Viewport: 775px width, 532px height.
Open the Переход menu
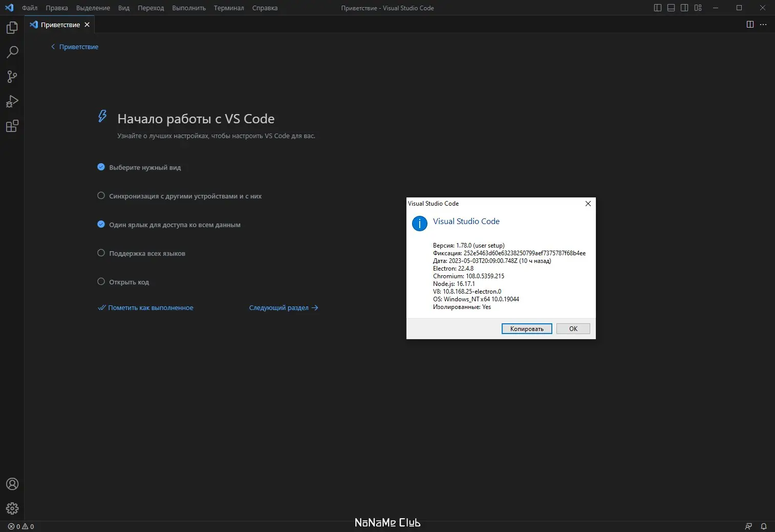[x=151, y=8]
